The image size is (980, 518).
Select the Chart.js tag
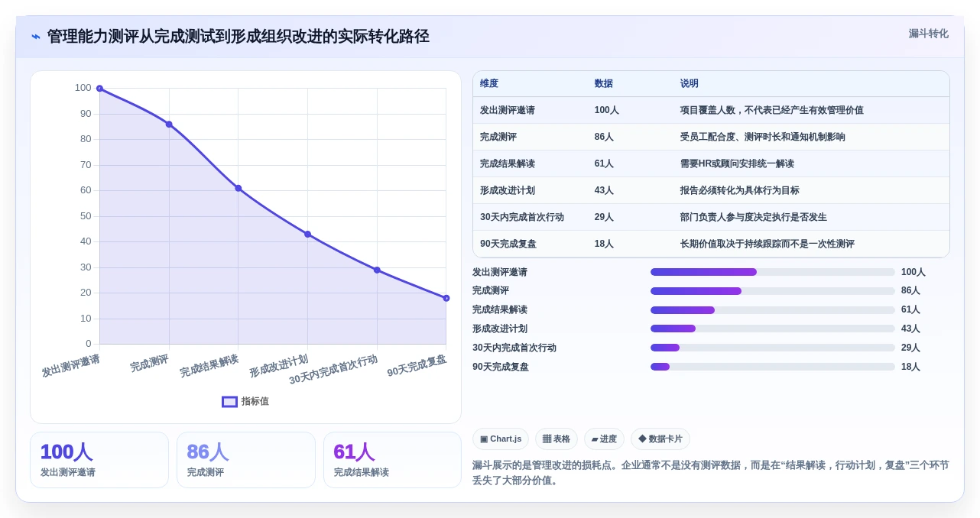point(501,439)
